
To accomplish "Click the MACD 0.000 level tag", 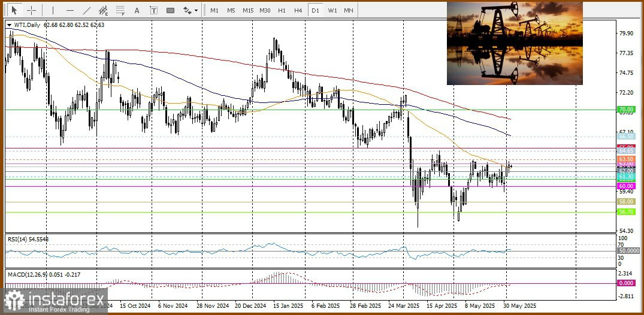I will click(626, 283).
